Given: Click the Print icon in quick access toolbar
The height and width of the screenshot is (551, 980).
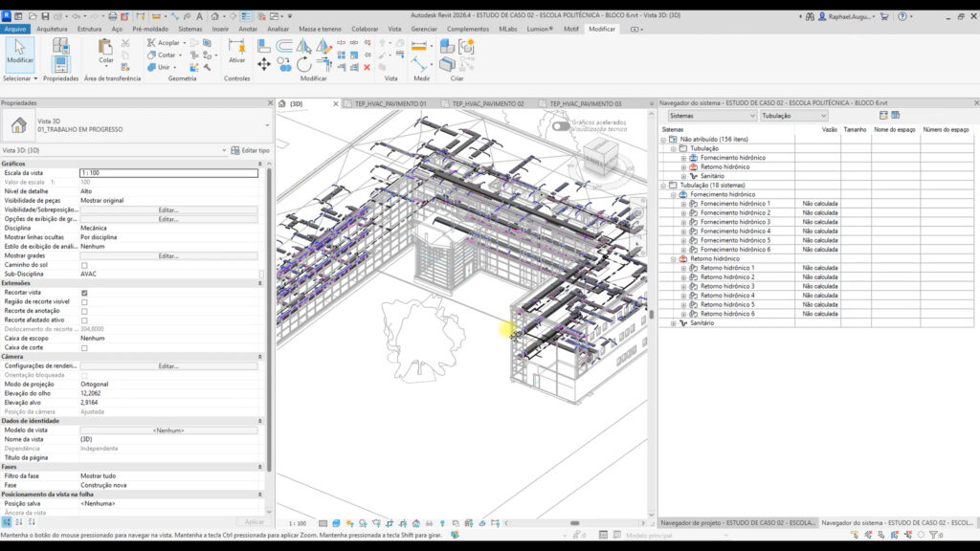Looking at the screenshot, I should [113, 16].
